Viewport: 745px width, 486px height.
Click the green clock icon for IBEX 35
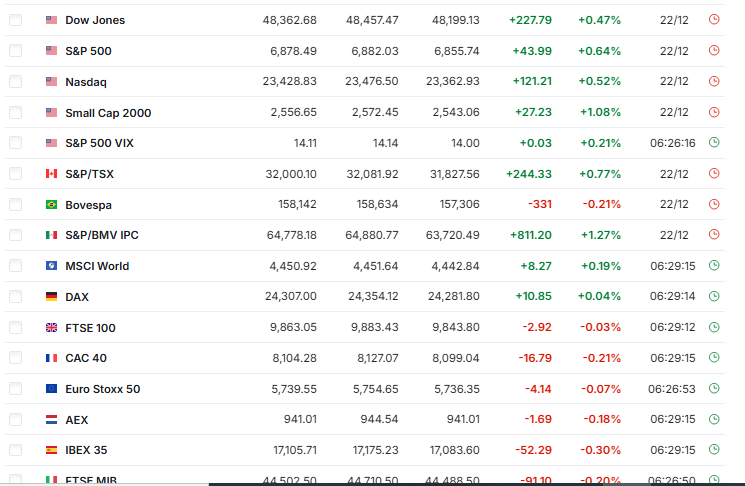714,449
